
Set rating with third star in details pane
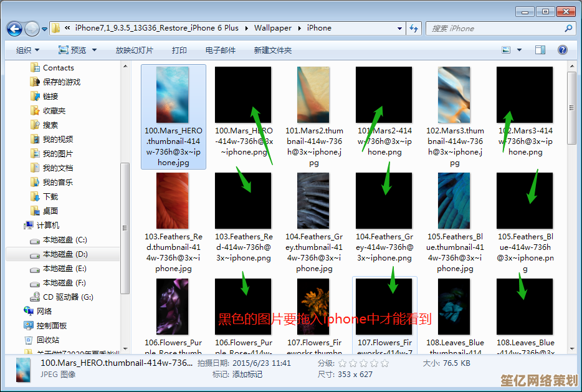(365, 363)
